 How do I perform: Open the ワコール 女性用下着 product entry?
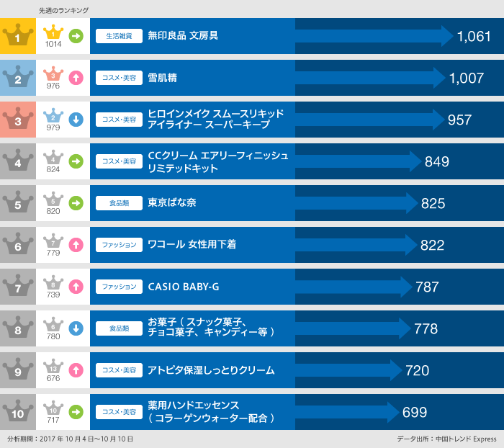pos(192,245)
